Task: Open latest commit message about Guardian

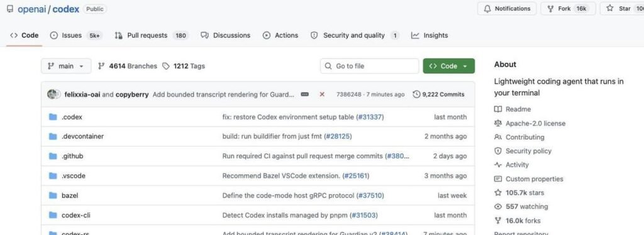Action: click(223, 94)
